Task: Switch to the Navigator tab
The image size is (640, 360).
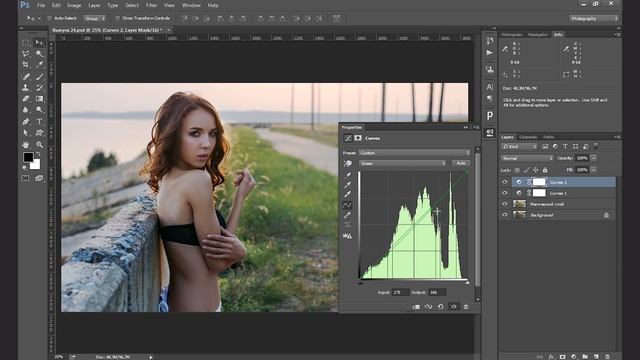Action: 538,35
